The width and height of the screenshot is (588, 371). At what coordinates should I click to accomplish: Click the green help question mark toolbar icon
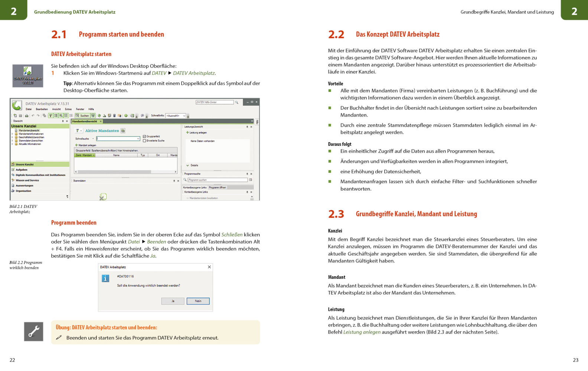(126, 116)
